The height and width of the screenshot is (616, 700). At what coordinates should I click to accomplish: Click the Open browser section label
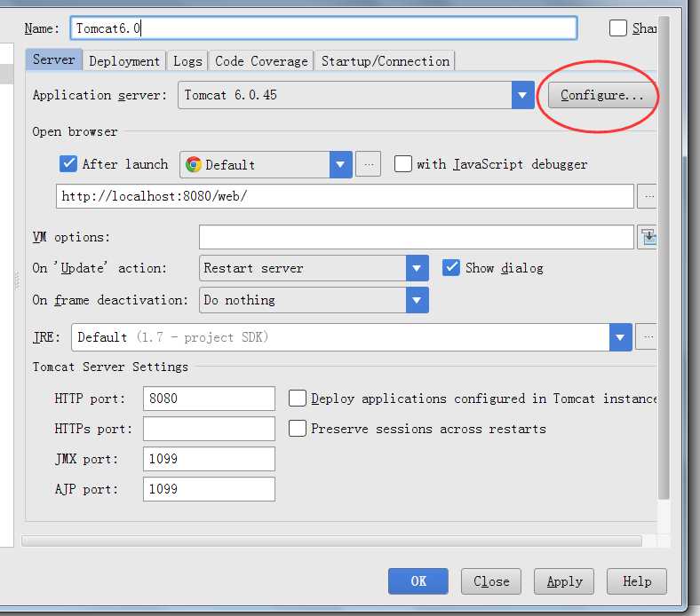(75, 132)
